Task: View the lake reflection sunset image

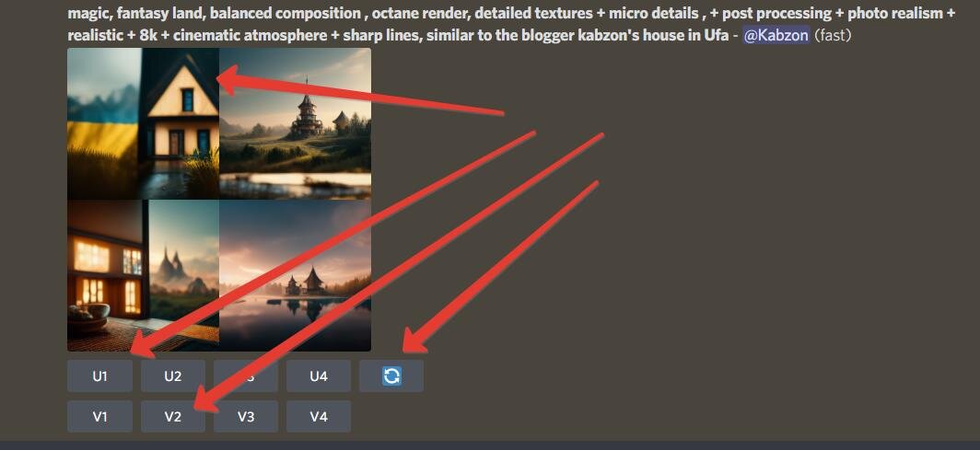Action: [295, 275]
